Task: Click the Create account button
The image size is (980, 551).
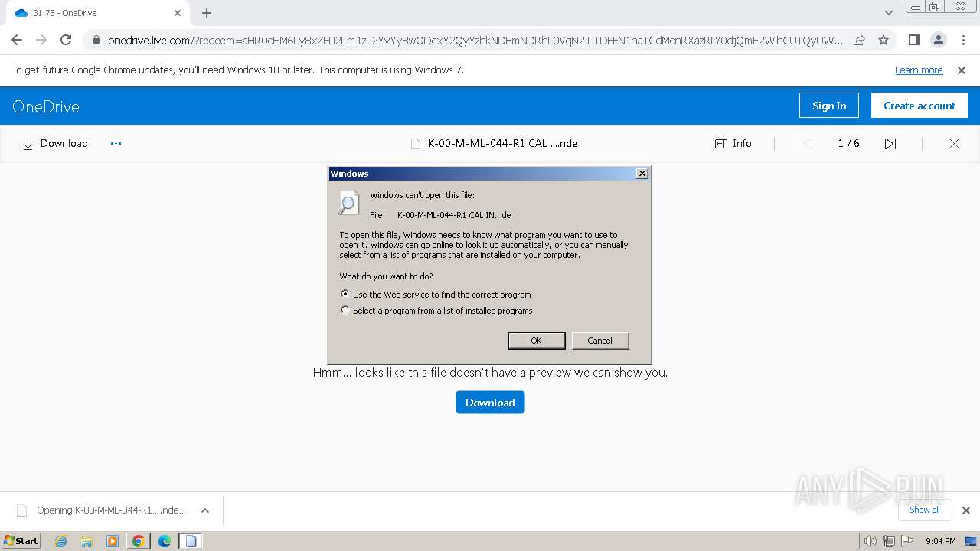Action: coord(920,106)
